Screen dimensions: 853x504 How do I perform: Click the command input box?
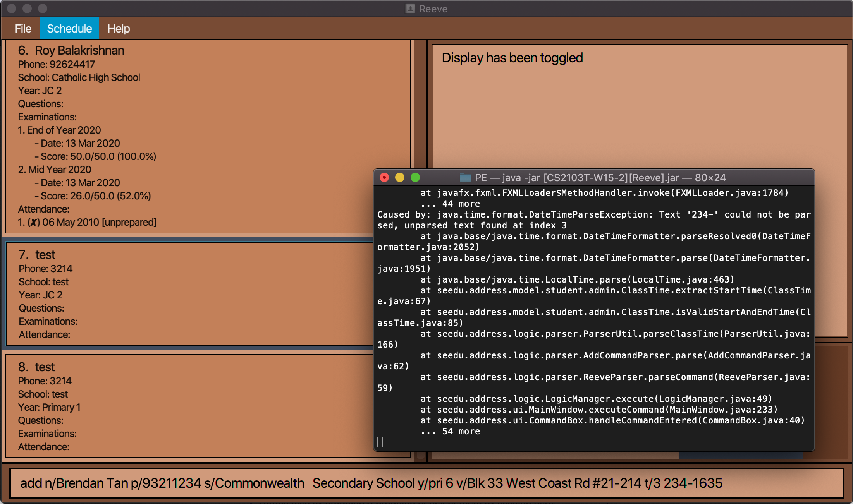(426, 483)
